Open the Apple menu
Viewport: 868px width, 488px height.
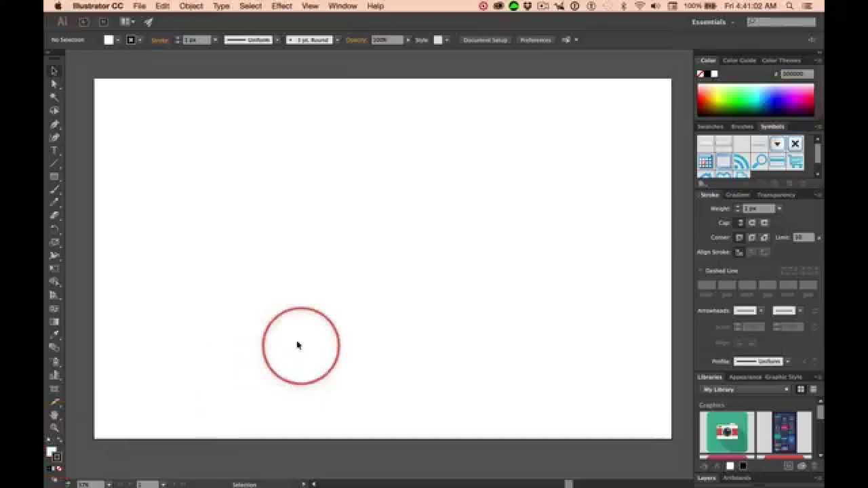pyautogui.click(x=58, y=5)
